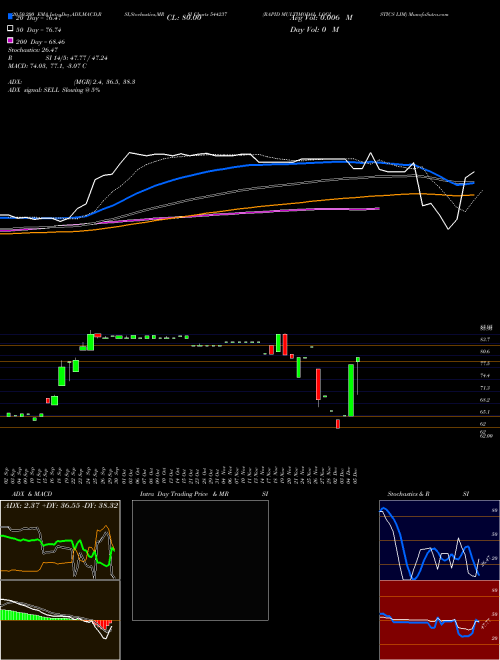The width and height of the screenshot is (500, 660).
Task: Click the blue 20 Day legend swatch
Action: click(10, 17)
